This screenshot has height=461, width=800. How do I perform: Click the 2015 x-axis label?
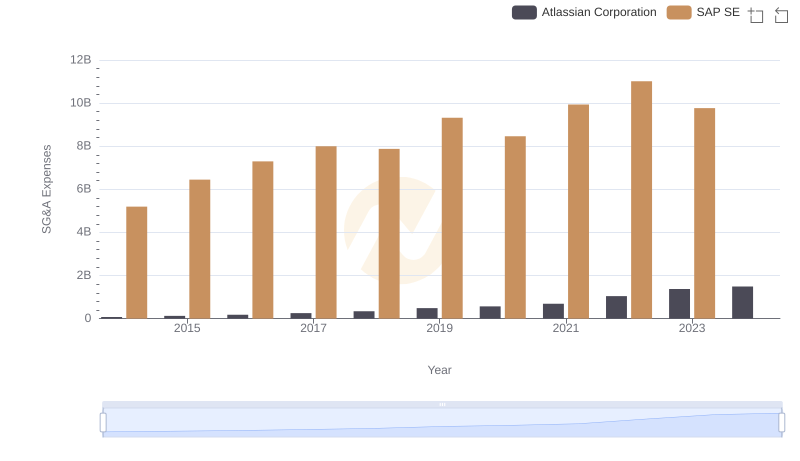coord(187,328)
